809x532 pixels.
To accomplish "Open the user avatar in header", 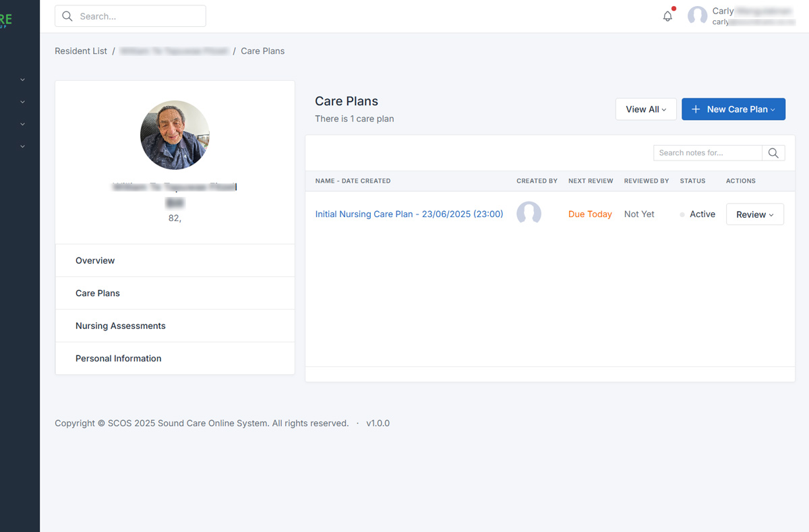I will (697, 16).
